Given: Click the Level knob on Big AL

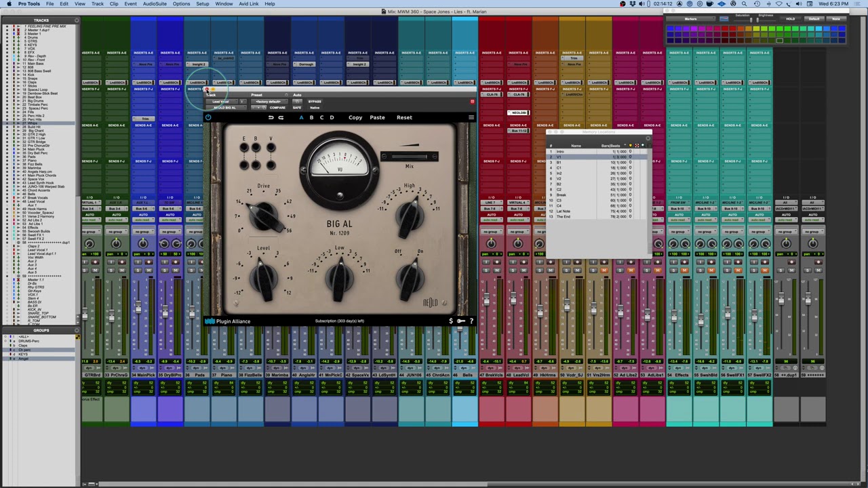Looking at the screenshot, I should point(264,278).
